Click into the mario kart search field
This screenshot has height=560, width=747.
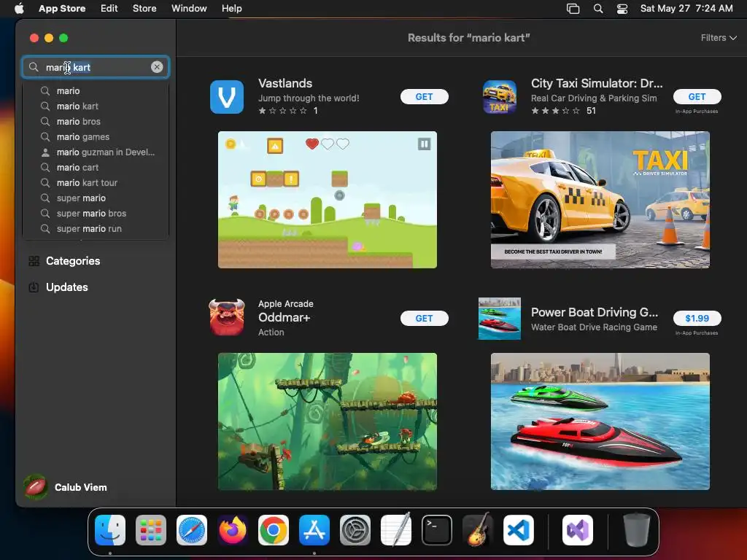click(x=96, y=67)
